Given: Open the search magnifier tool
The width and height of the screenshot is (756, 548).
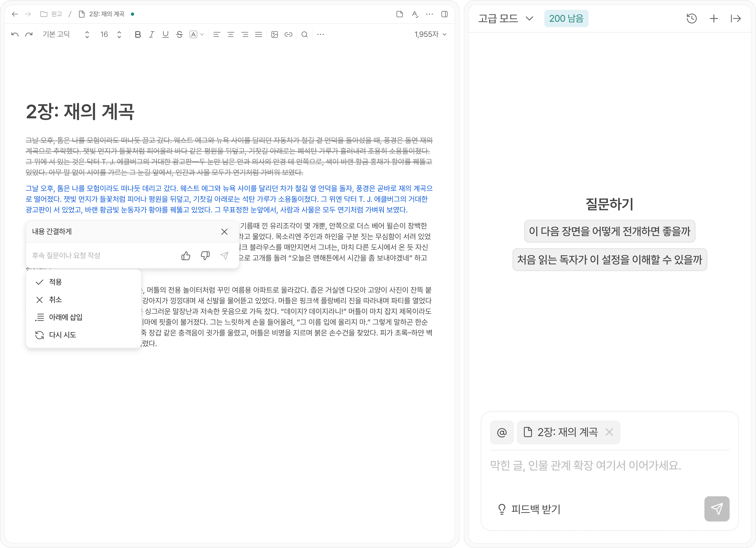Looking at the screenshot, I should [x=304, y=34].
